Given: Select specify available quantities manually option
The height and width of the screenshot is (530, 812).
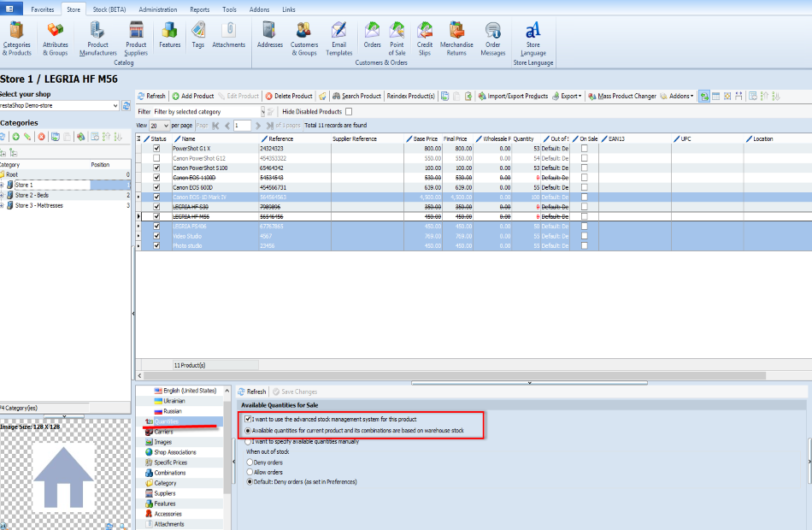Looking at the screenshot, I should [249, 441].
